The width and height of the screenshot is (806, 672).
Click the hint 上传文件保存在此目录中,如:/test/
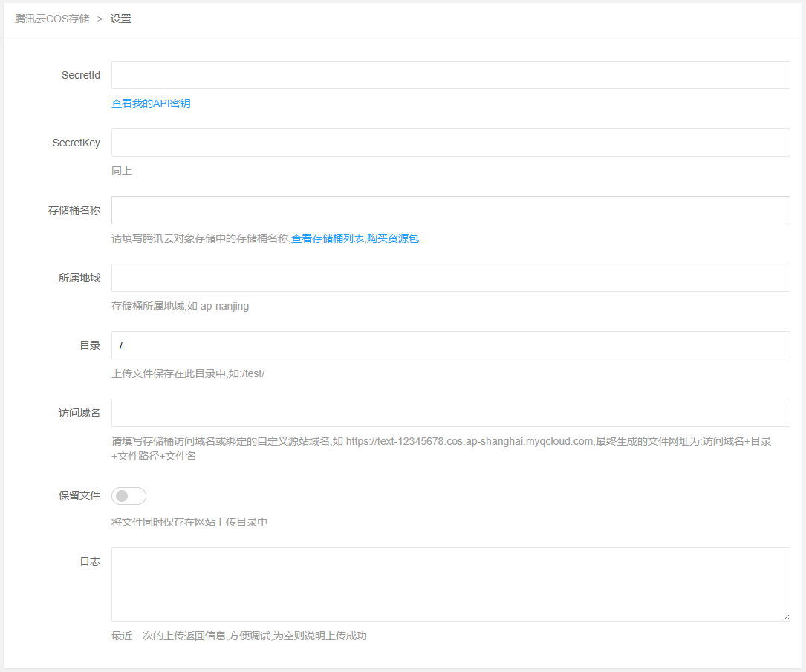coord(188,373)
